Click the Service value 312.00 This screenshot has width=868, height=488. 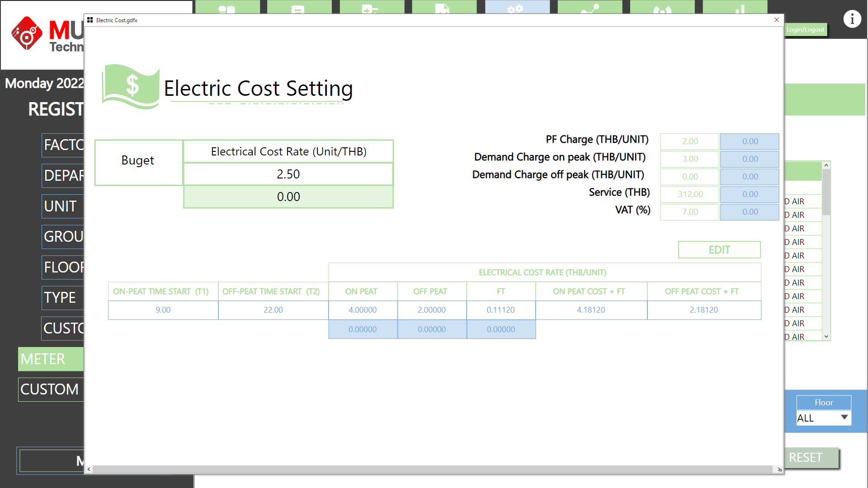point(689,194)
